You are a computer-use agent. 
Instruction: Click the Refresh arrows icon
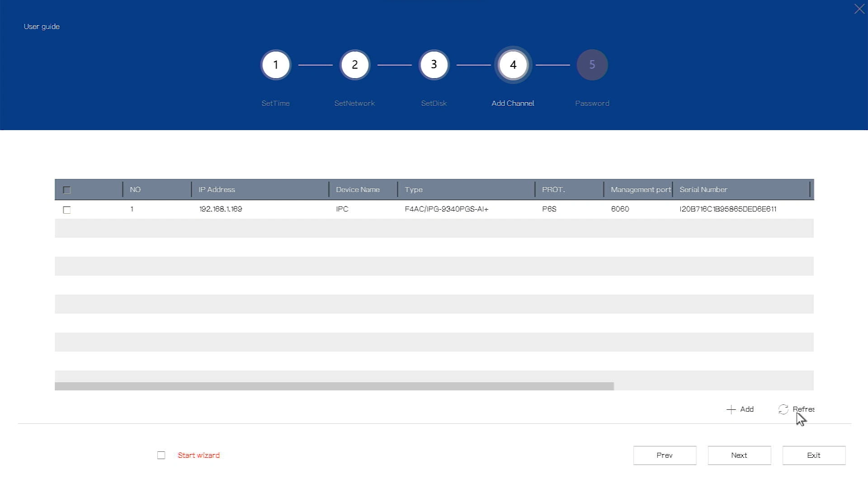783,409
